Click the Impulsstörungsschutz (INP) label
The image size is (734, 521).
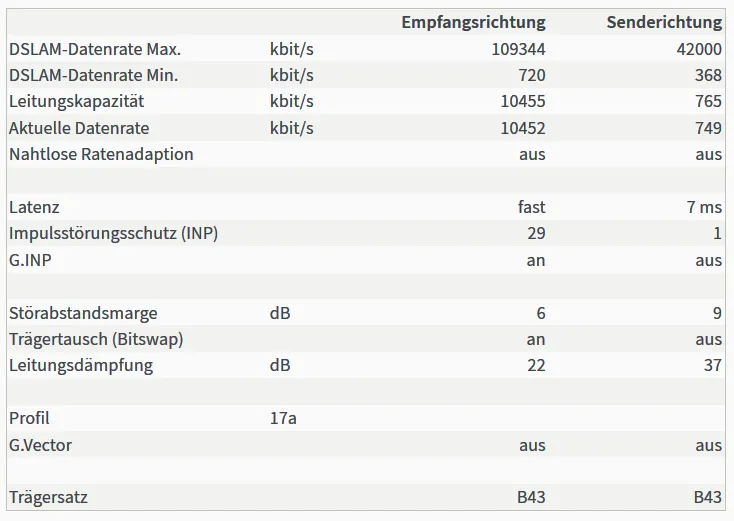click(114, 234)
